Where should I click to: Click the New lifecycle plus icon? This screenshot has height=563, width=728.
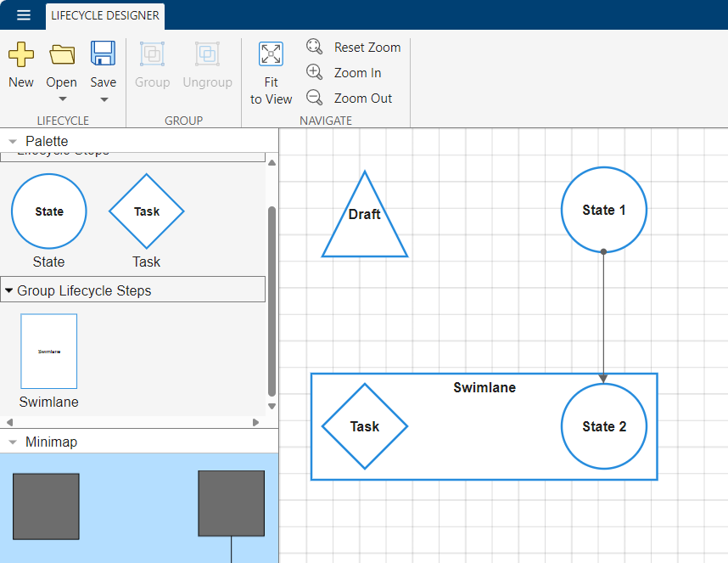pos(21,54)
